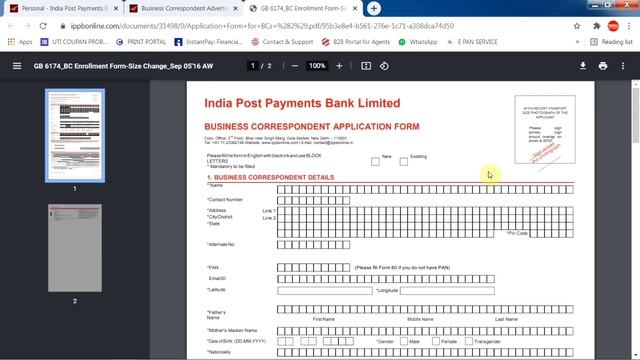Tick the Male gender checkbox
Image resolution: width=640 pixels, height=360 pixels.
tap(404, 341)
